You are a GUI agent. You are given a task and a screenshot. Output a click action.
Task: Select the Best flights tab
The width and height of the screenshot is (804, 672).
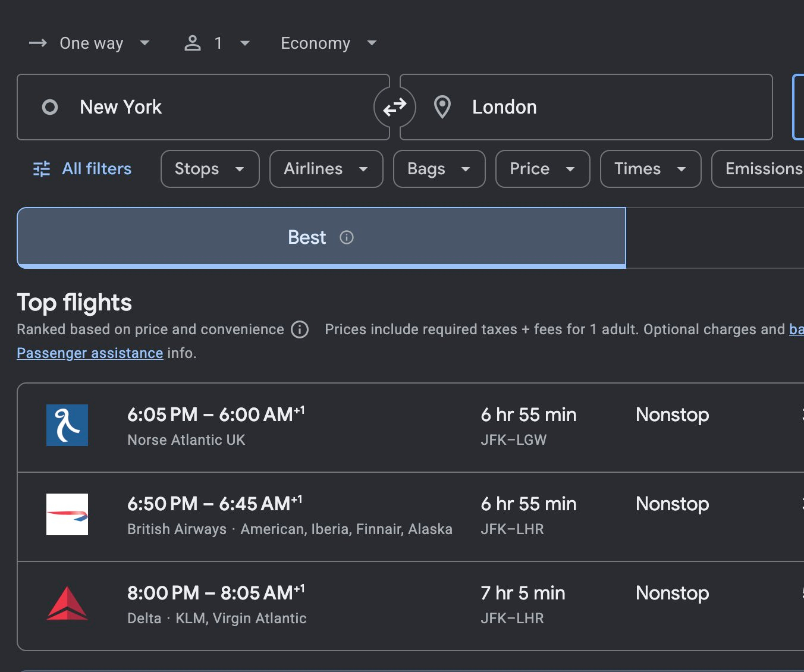pos(307,238)
